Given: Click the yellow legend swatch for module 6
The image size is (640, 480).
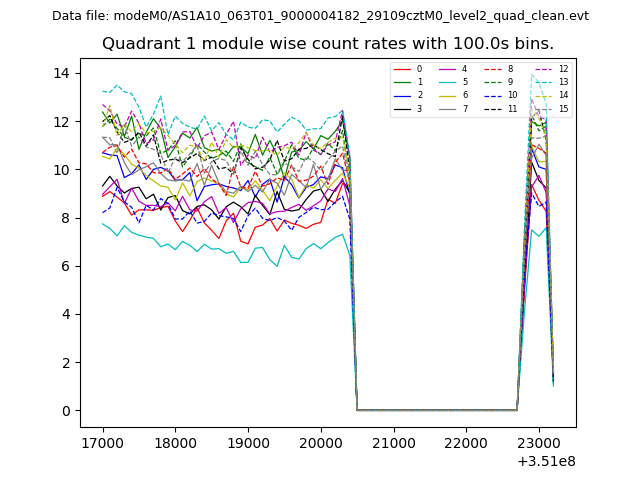Looking at the screenshot, I should 446,95.
